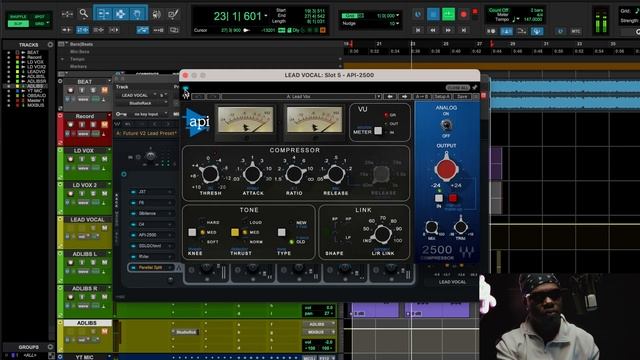640x360 pixels.
Task: Select R-Vox insert in plugin rack
Action: point(150,257)
